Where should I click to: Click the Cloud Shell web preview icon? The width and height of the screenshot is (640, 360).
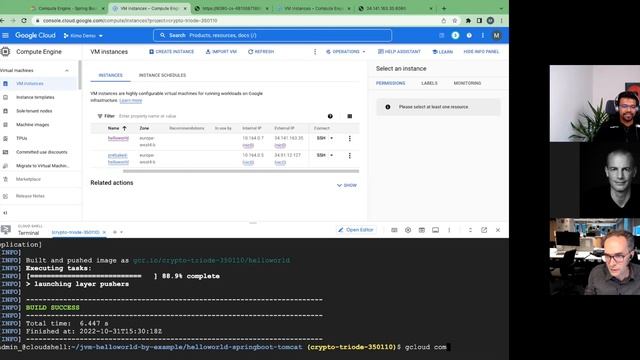click(x=422, y=230)
